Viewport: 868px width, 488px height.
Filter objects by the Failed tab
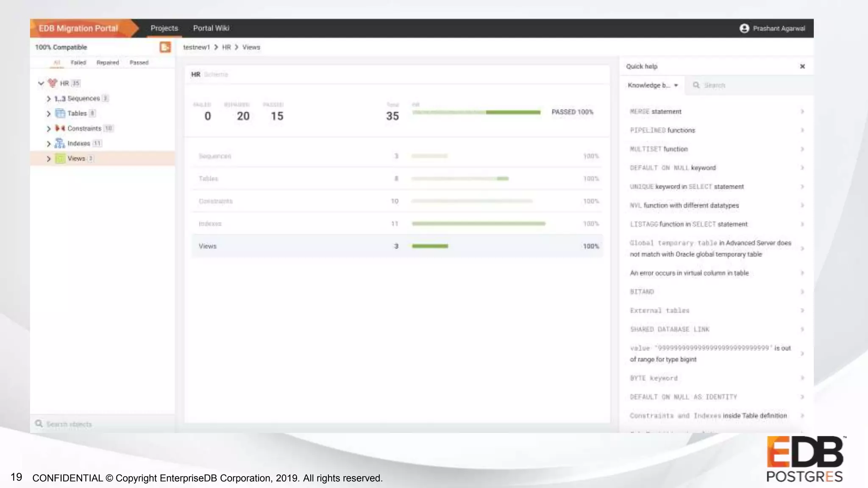[x=78, y=63]
